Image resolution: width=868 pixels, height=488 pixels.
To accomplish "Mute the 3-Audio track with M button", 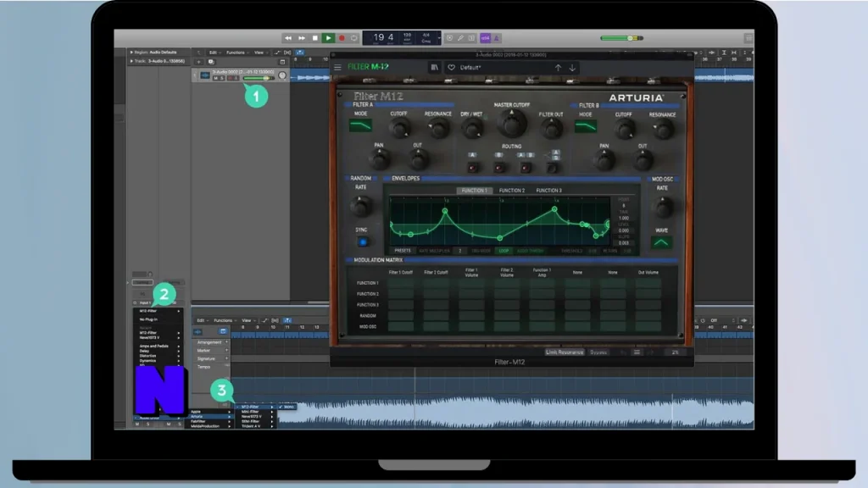I will [x=216, y=79].
